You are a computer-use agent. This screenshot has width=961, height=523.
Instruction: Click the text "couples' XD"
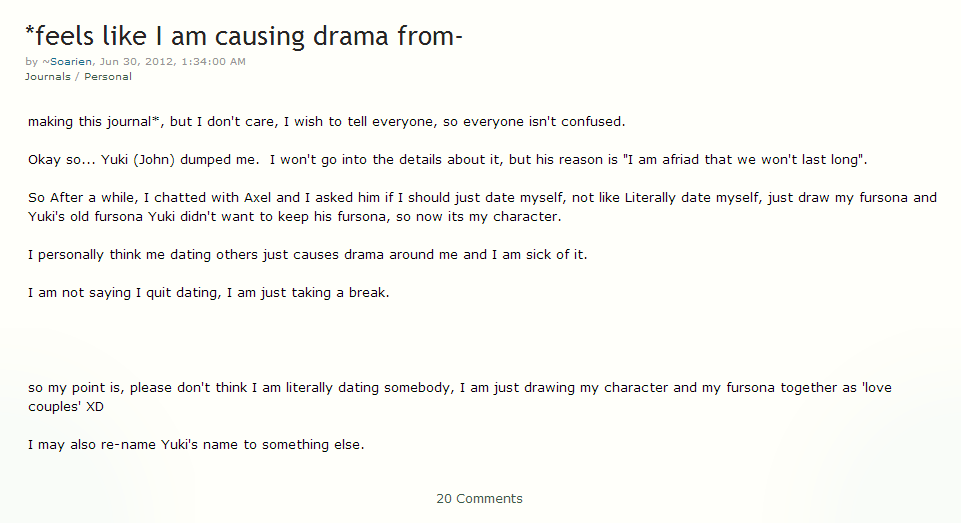click(x=65, y=408)
